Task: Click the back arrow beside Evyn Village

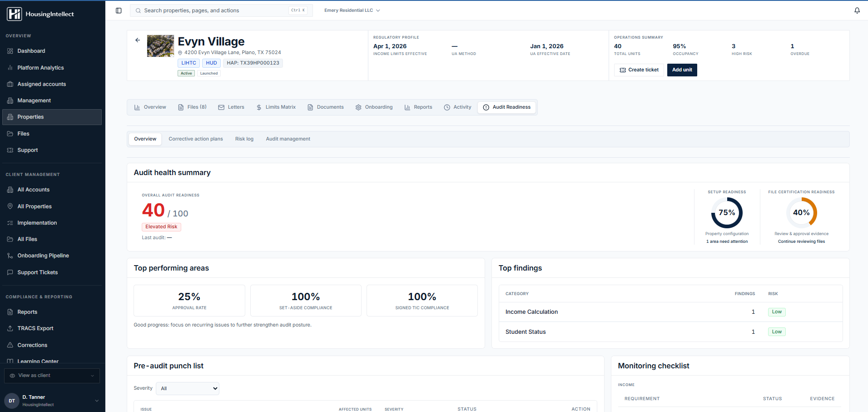Action: 138,40
